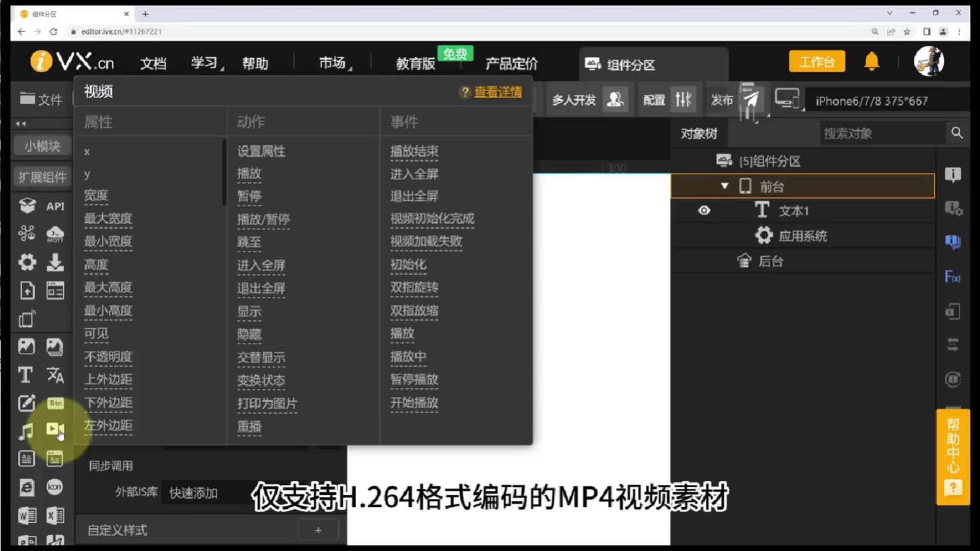The width and height of the screenshot is (980, 551).
Task: Open the device preview dropdown icon
Action: pos(788,99)
